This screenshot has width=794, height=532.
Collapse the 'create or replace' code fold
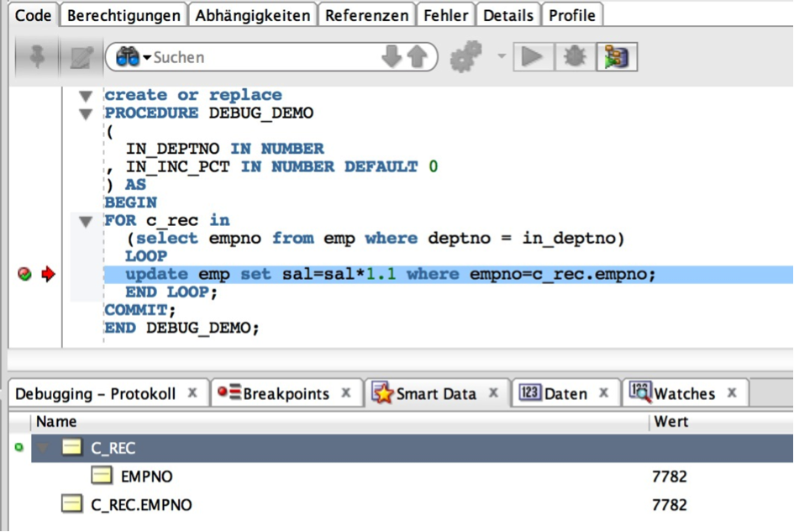[x=86, y=96]
